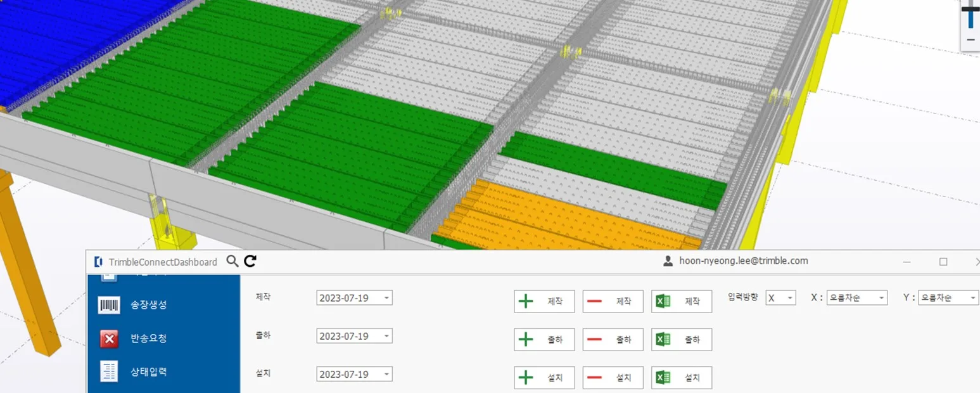Screen dimensions: 980x393
Task: Click the red minus 제작 button
Action: pyautogui.click(x=613, y=302)
